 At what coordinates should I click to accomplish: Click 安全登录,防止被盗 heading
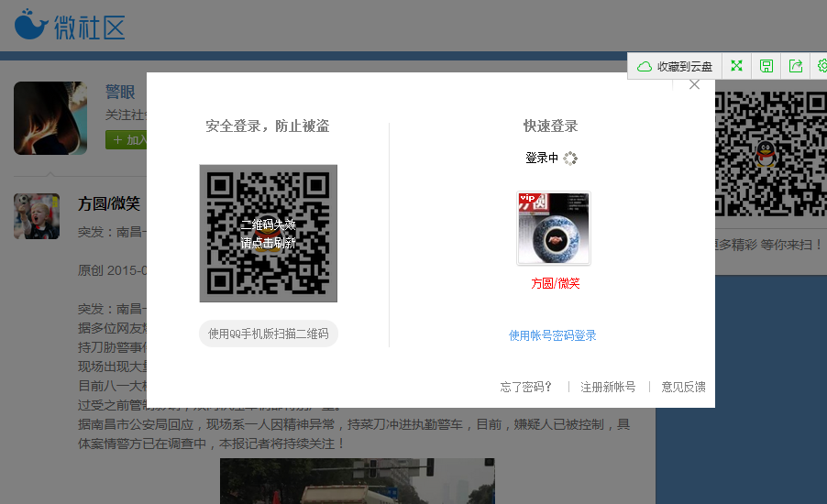click(268, 126)
